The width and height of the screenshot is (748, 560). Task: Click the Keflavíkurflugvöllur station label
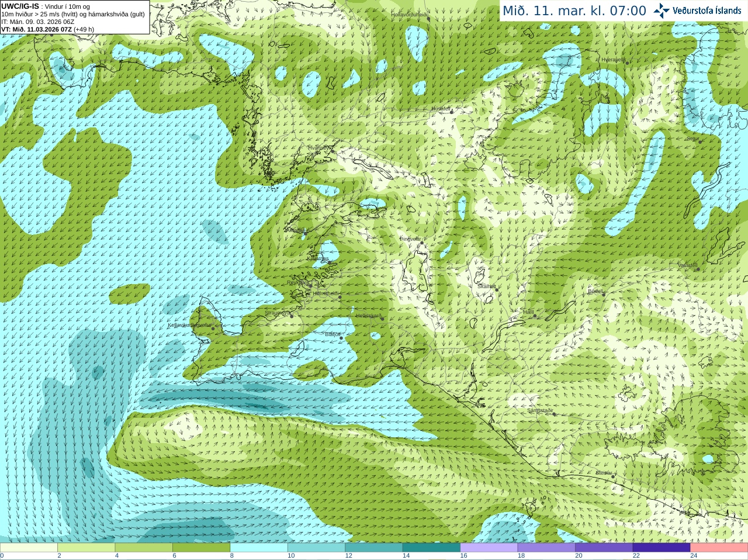[x=190, y=325]
